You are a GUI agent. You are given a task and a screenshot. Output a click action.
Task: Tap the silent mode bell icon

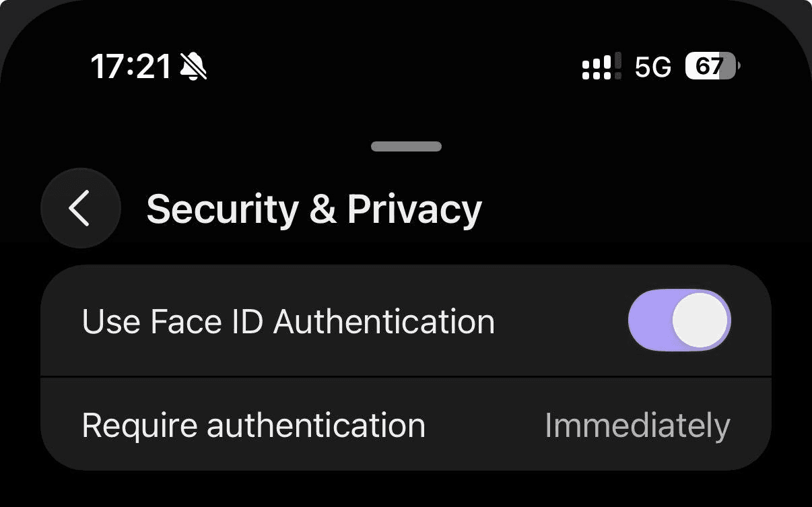[194, 67]
